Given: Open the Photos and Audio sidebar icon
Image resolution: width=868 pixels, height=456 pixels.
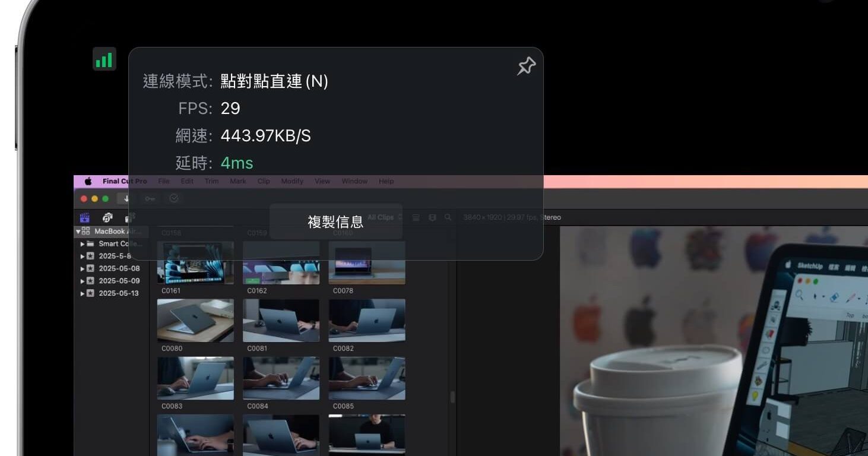Looking at the screenshot, I should (107, 218).
